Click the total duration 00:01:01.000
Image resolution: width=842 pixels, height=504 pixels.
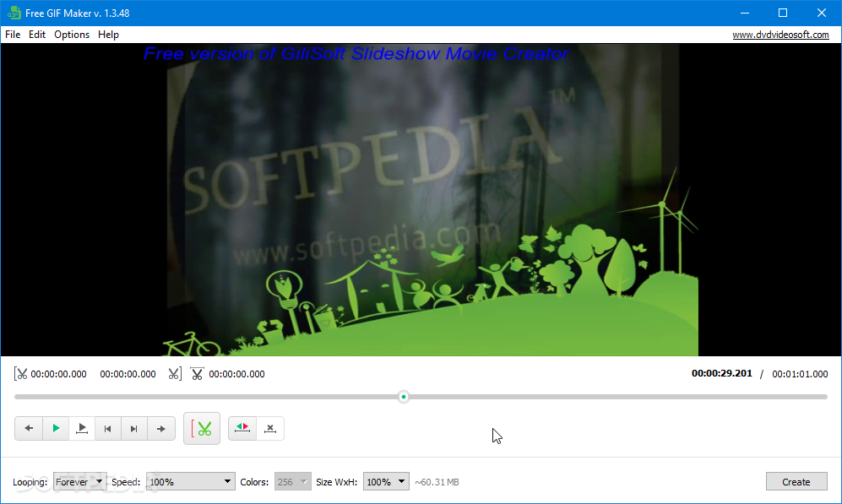[x=800, y=374]
